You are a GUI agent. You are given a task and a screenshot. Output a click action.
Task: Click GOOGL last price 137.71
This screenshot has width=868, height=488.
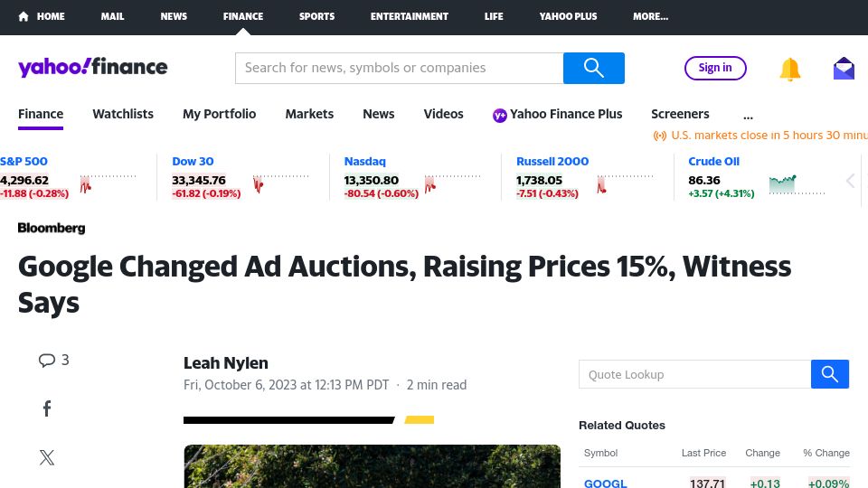tap(707, 483)
